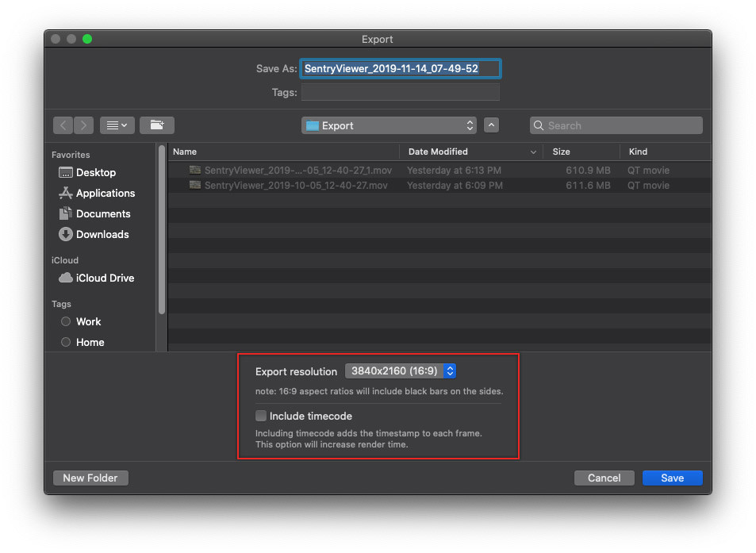
Task: Sort by the Date Modified column header
Action: coord(471,152)
